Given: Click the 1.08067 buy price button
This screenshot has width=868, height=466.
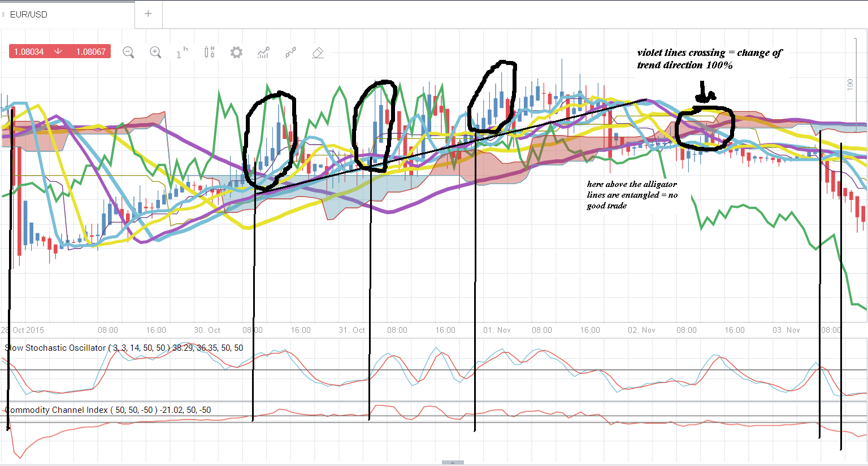Looking at the screenshot, I should coord(91,51).
